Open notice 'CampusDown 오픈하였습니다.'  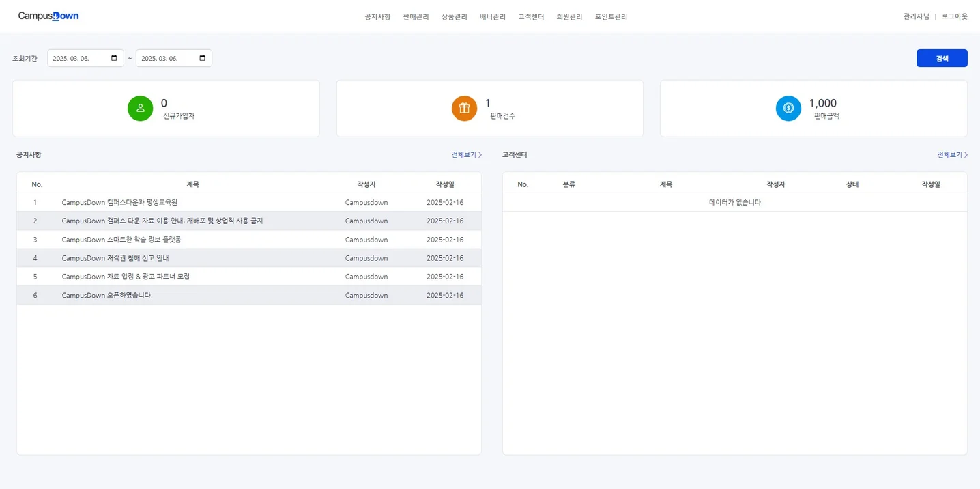(x=107, y=295)
